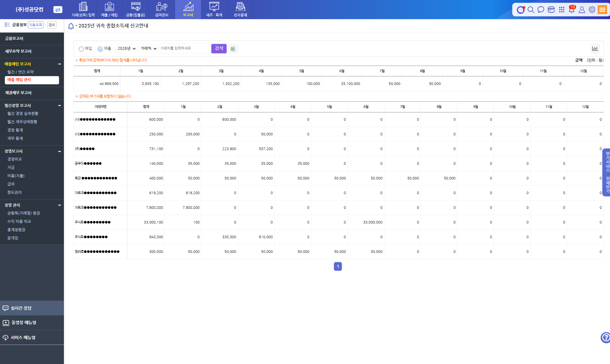Click the 부가서비스 전체보기 side tab

tap(606, 172)
